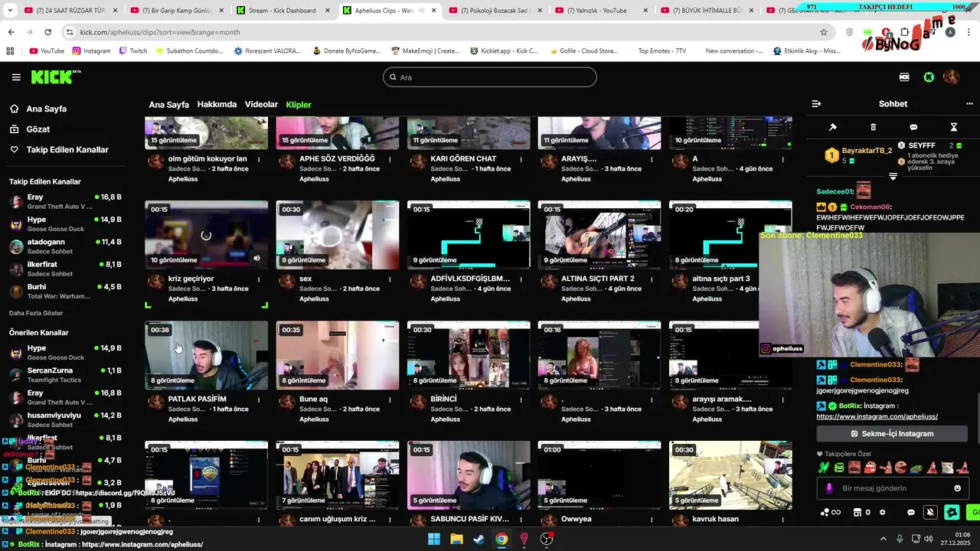Click the trash icon in chat toolbar
Image resolution: width=980 pixels, height=551 pixels.
(x=873, y=127)
